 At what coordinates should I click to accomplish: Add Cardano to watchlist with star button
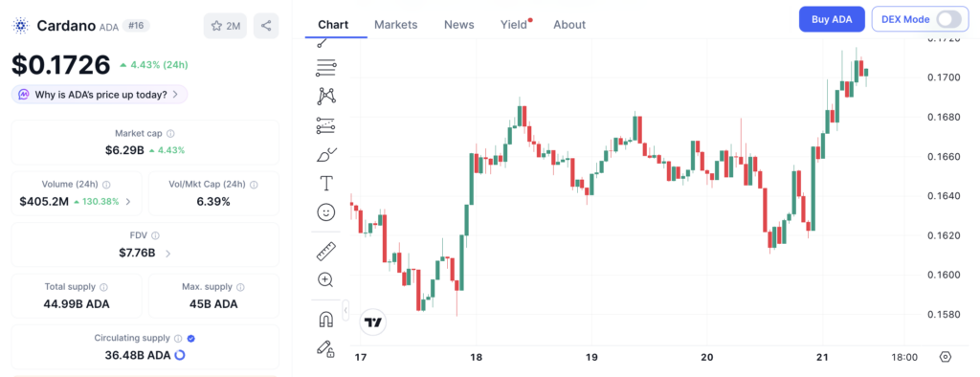coord(225,26)
